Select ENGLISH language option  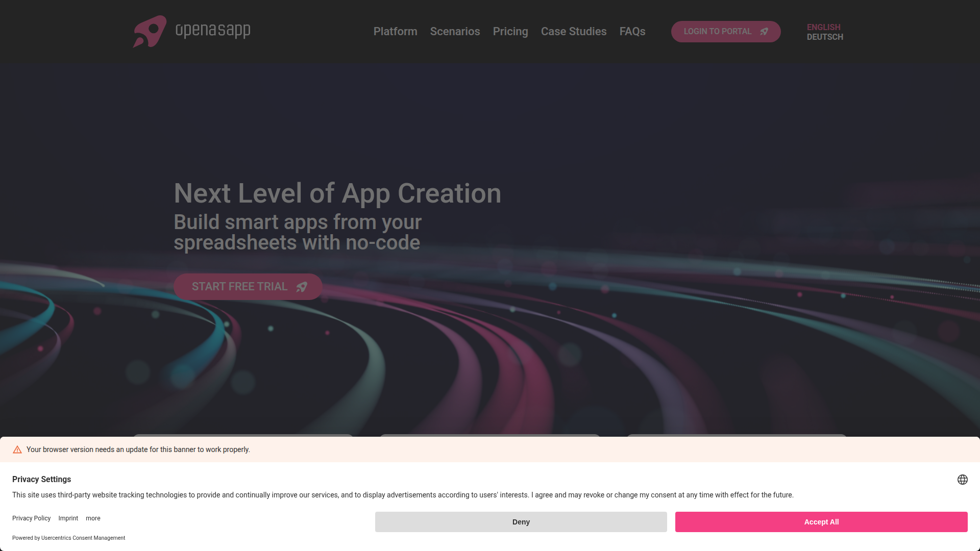point(823,27)
